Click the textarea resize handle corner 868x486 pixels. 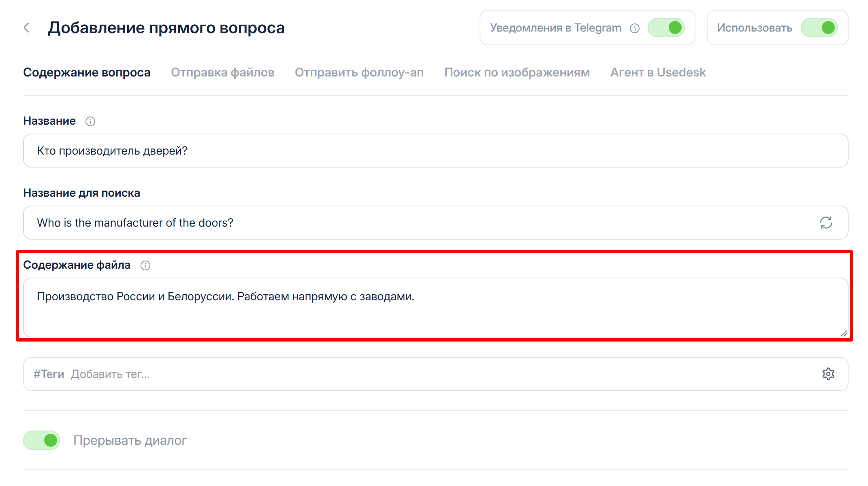[844, 333]
